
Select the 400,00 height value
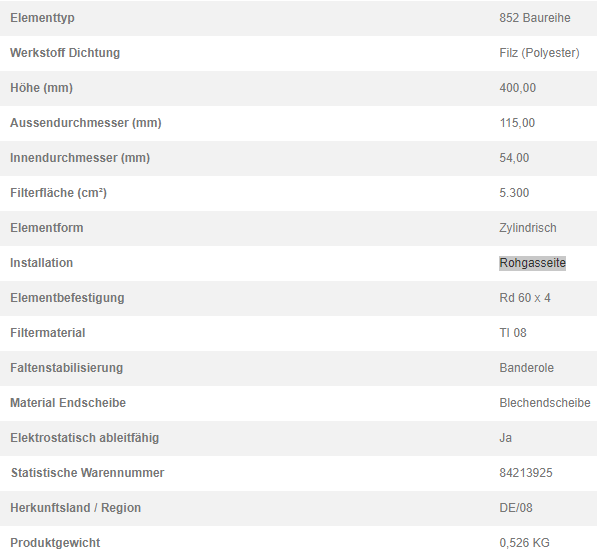tap(517, 88)
